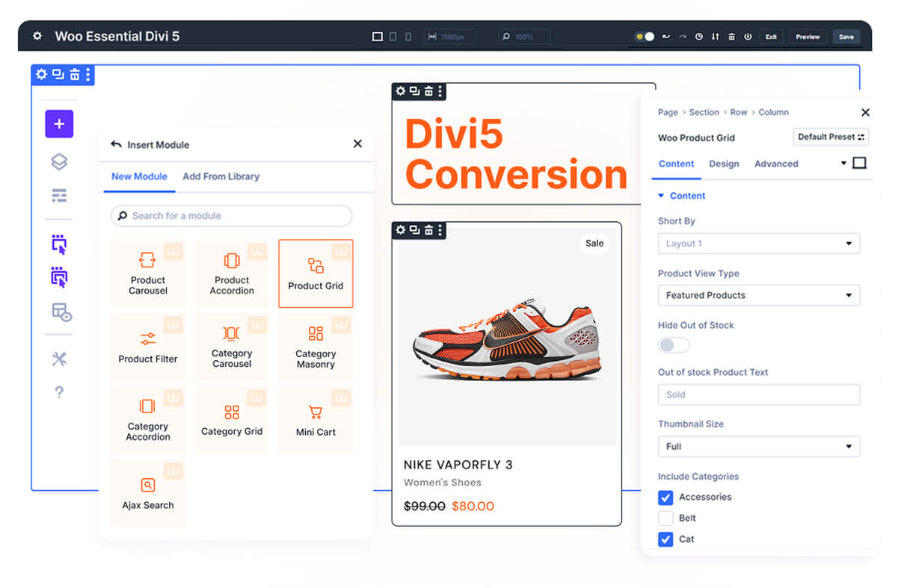Switch to the Advanced tab
This screenshot has width=898, height=588.
776,164
